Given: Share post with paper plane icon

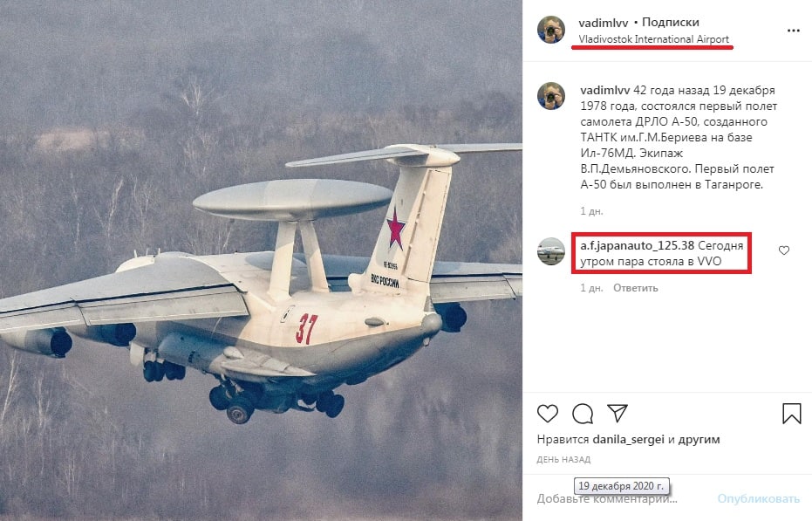Looking at the screenshot, I should tap(618, 413).
